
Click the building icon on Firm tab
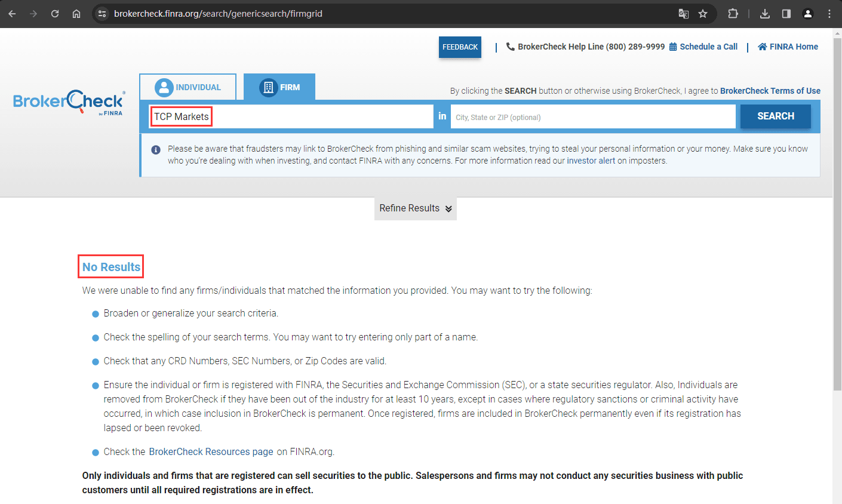268,87
